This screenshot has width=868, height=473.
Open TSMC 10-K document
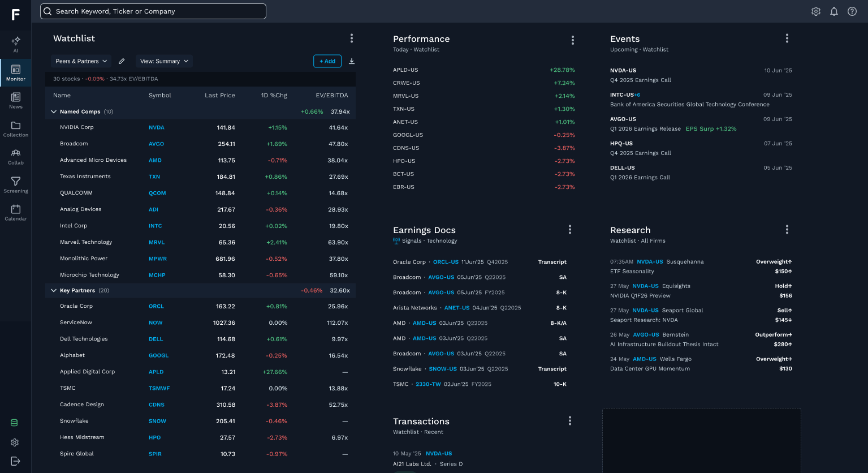(x=560, y=385)
